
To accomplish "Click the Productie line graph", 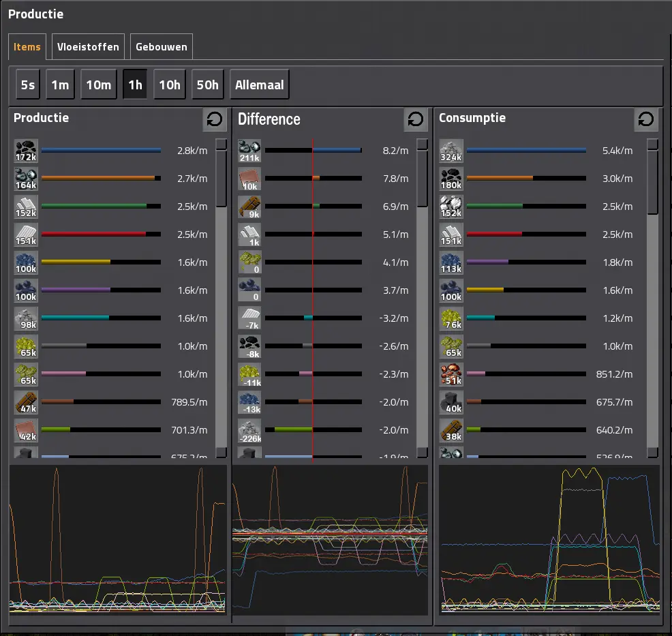I will pos(117,540).
